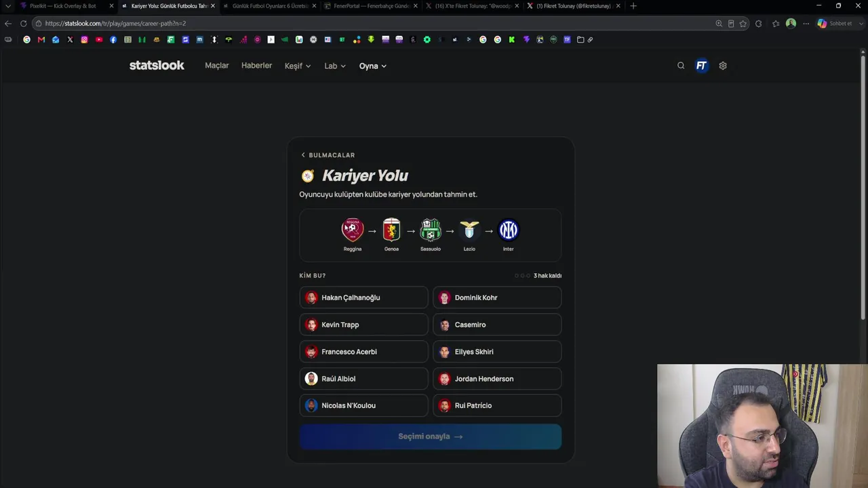868x488 pixels.
Task: Click the Kariyer Yolu heading
Action: [365, 176]
